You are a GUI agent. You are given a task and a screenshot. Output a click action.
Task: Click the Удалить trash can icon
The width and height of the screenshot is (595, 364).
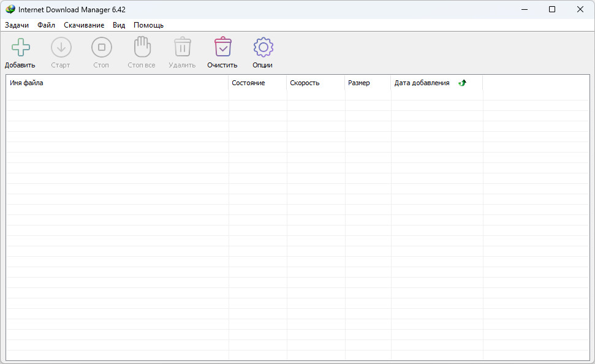click(x=182, y=47)
